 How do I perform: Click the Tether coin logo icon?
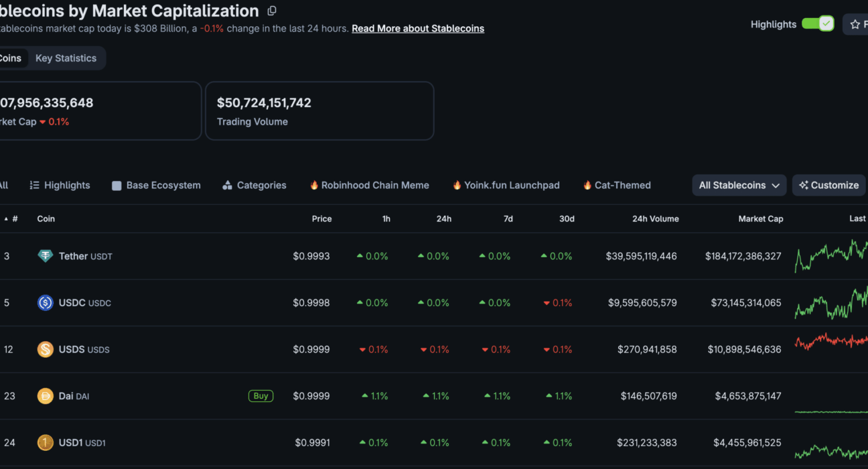coord(45,256)
